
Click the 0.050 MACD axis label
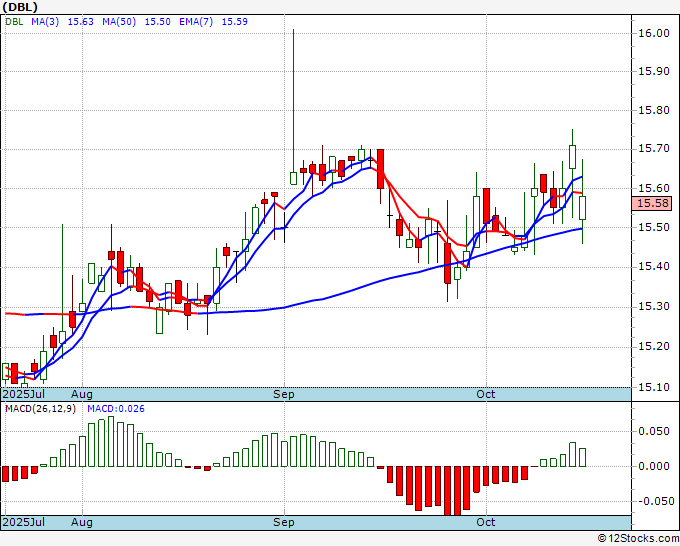click(x=654, y=432)
